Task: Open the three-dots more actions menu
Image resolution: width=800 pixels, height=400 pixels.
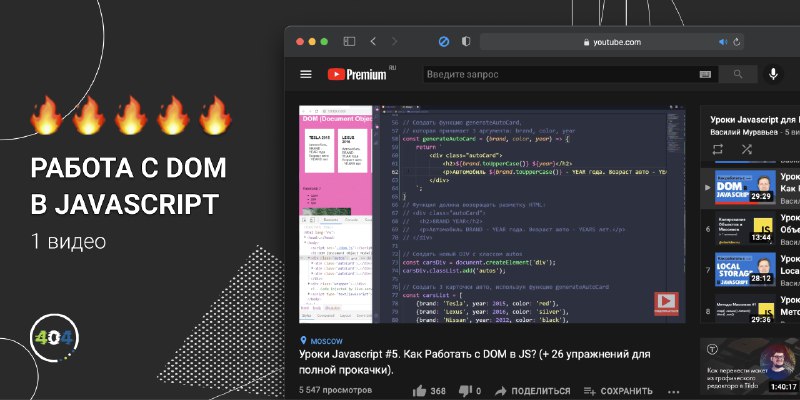Action: pyautogui.click(x=673, y=392)
